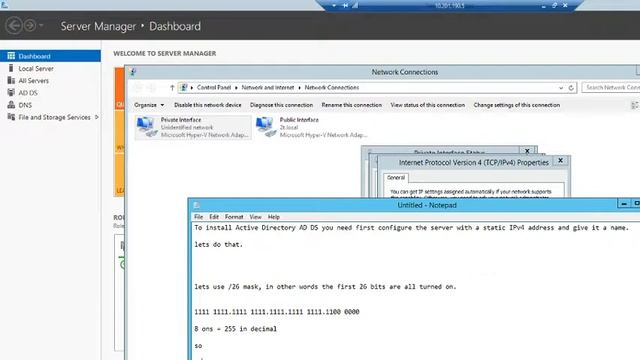Click the Notepad title bar icon
Screen dimensions: 640x360
tap(196, 205)
